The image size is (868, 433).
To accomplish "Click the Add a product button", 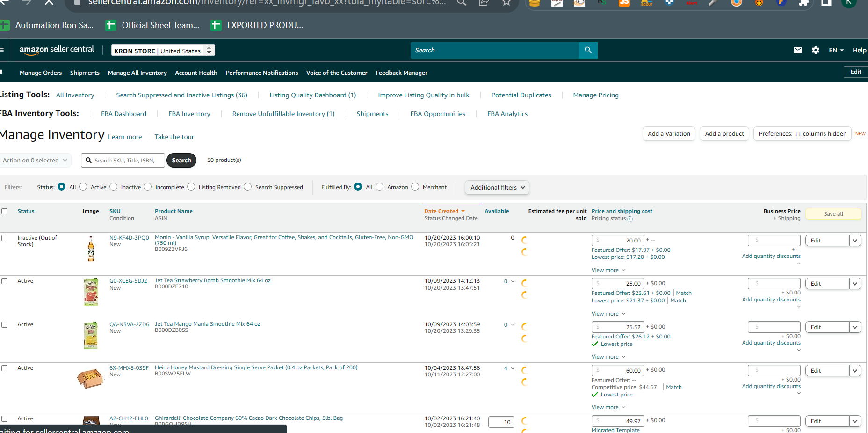I will [724, 134].
